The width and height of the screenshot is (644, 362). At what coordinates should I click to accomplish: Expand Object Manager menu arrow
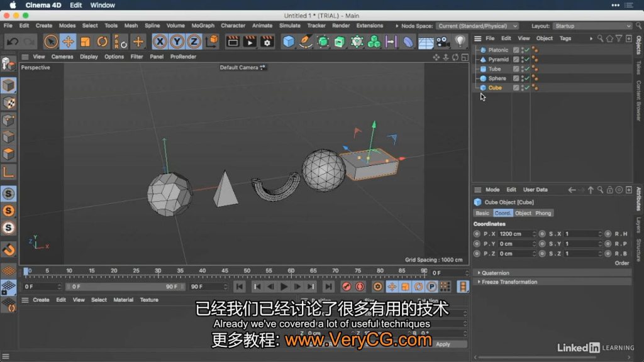[x=591, y=38]
